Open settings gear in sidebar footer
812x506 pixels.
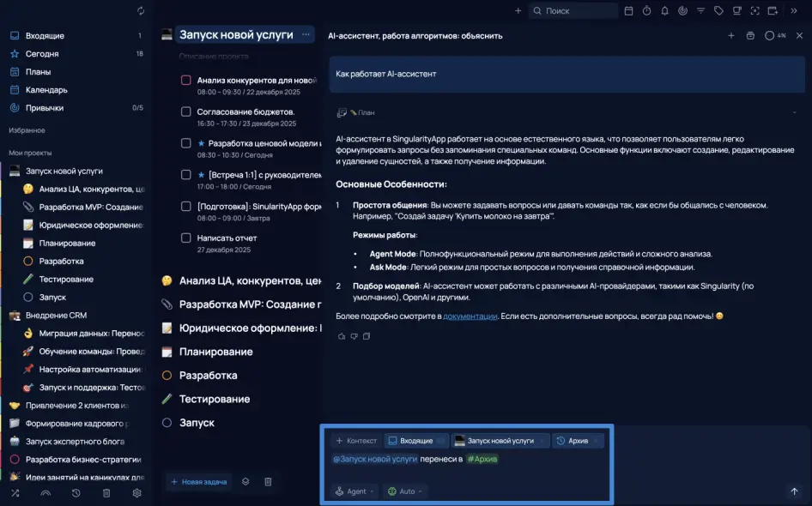coord(136,493)
